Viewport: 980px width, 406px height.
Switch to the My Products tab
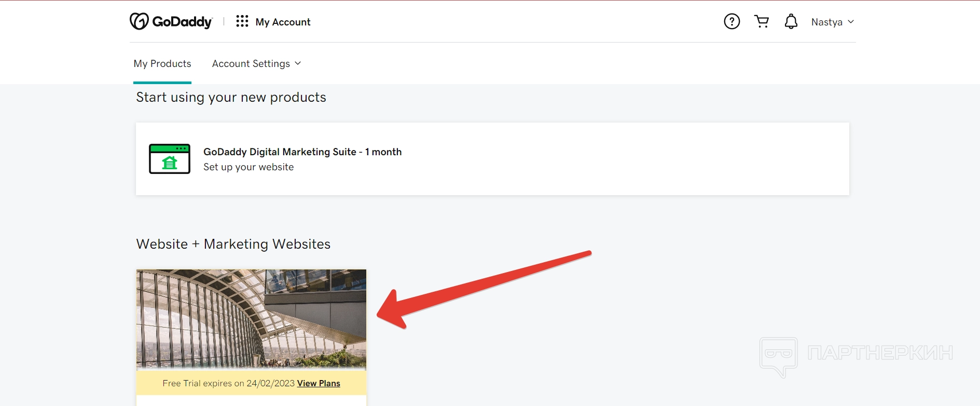pyautogui.click(x=162, y=63)
